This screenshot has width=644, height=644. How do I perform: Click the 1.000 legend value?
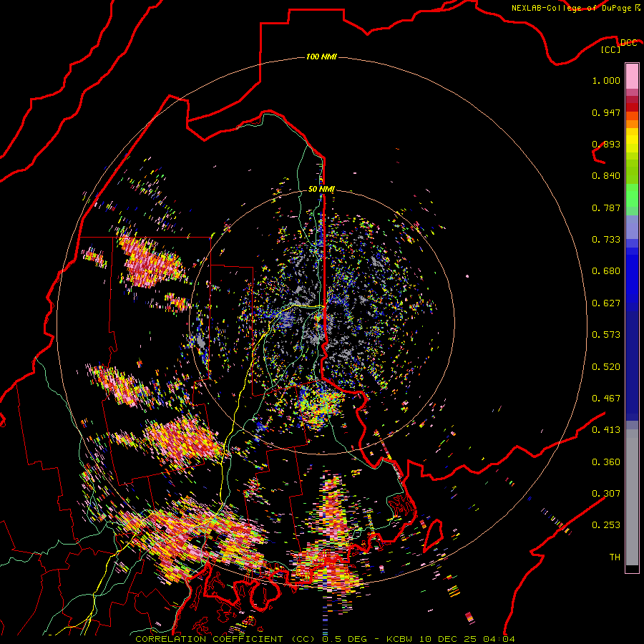[x=606, y=80]
